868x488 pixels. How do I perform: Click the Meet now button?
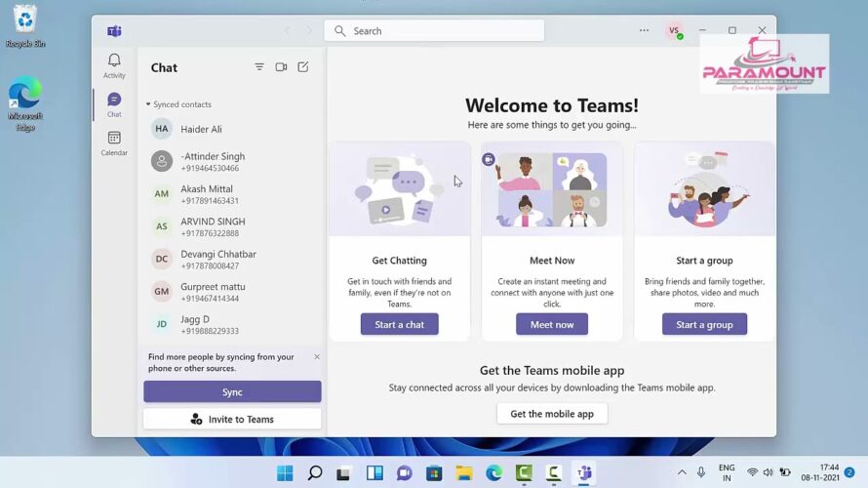tap(552, 325)
